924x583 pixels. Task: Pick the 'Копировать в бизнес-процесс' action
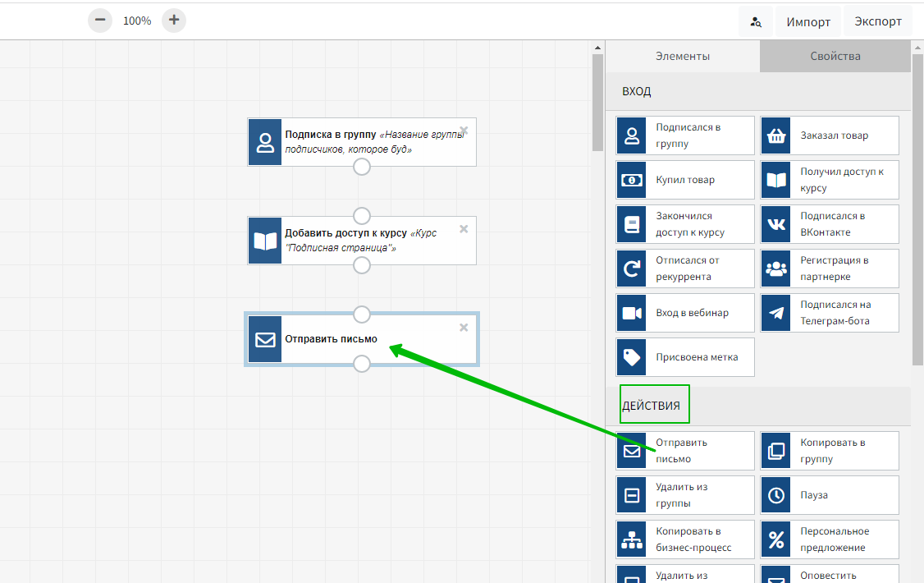pyautogui.click(x=685, y=539)
